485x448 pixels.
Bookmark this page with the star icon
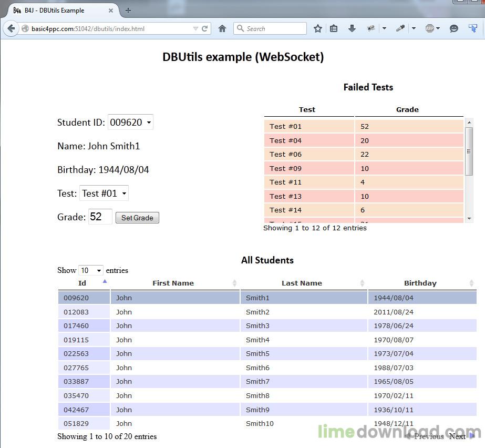(317, 29)
